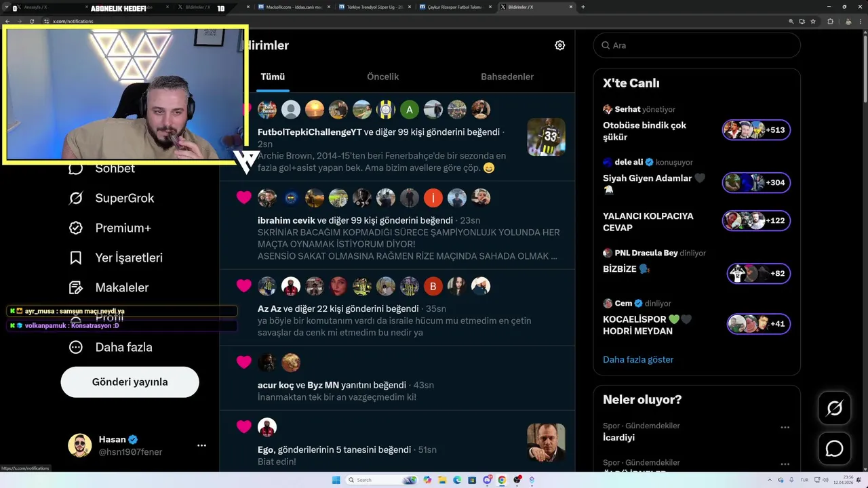
Task: Open Premium+ sidebar item
Action: [110, 228]
